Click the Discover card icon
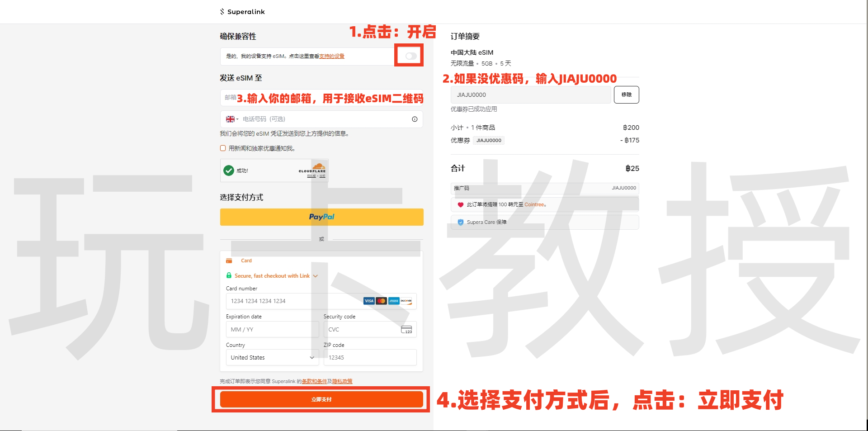The image size is (868, 431). point(406,301)
